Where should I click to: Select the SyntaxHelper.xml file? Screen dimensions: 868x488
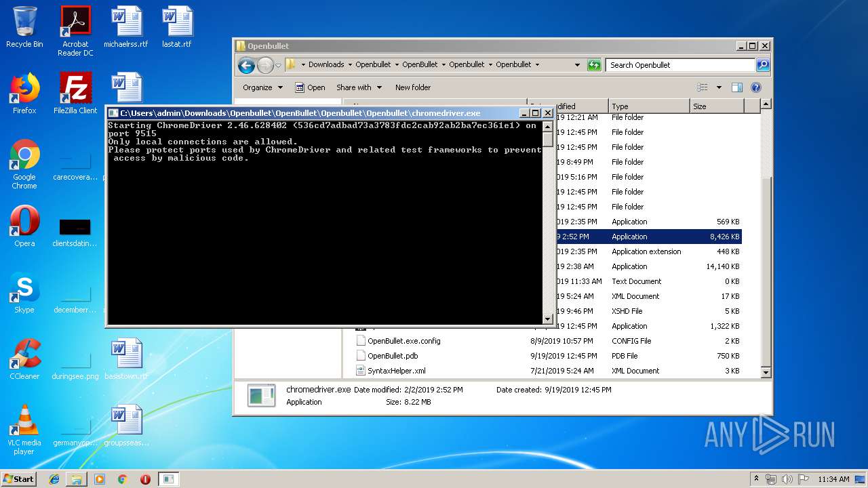point(548,371)
